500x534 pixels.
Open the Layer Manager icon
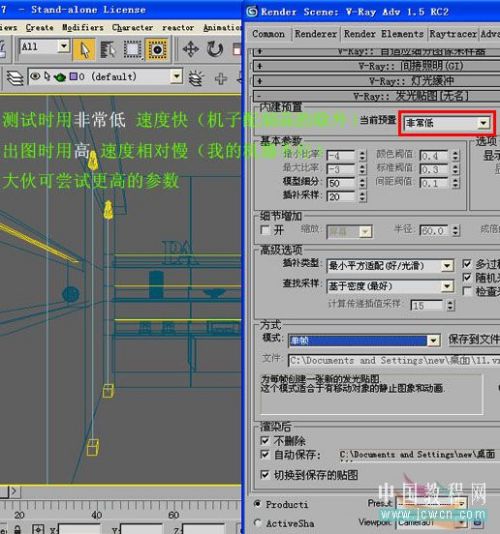pos(15,78)
